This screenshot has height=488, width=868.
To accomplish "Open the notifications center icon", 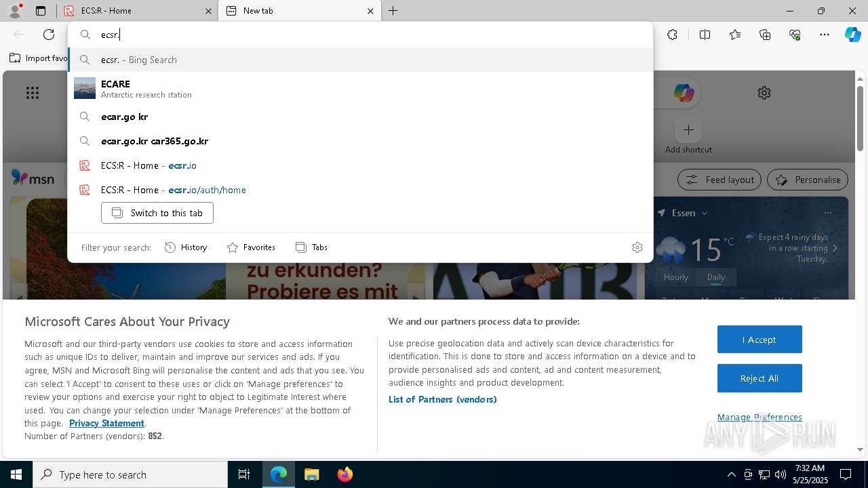I will click(846, 474).
